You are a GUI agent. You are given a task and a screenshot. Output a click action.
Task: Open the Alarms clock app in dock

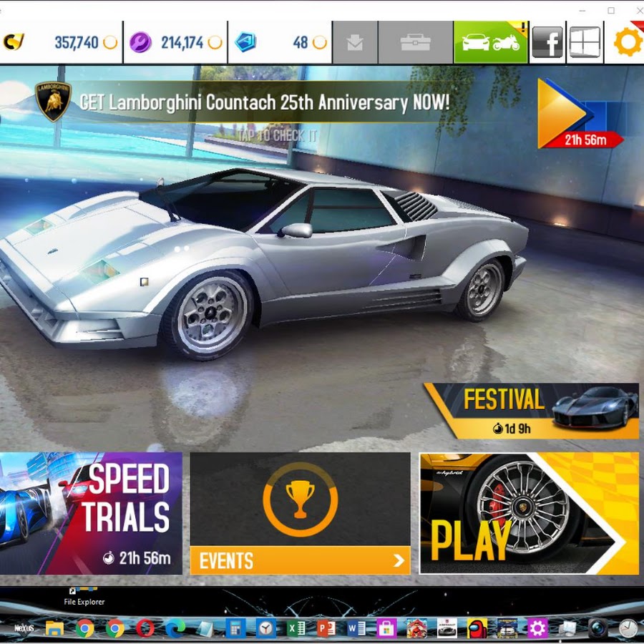click(x=265, y=629)
